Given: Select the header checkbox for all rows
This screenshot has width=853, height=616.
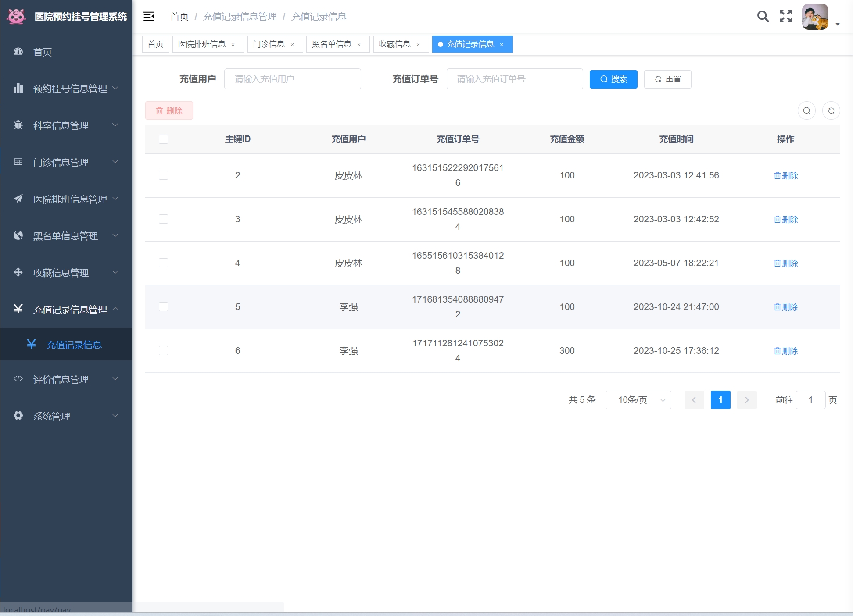Looking at the screenshot, I should (163, 139).
